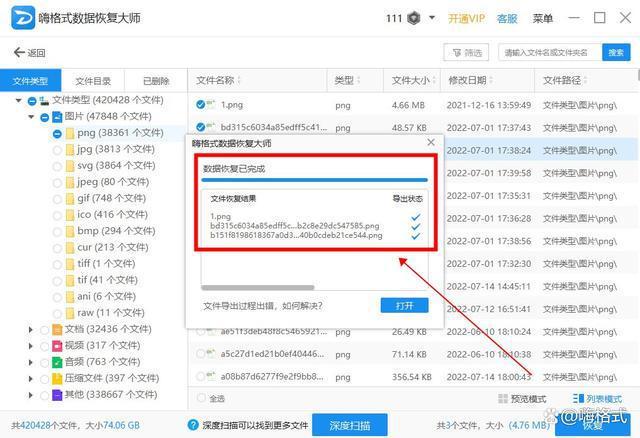Image resolution: width=640 pixels, height=438 pixels.
Task: Click the 1.png file thumbnail icon
Action: coord(211,104)
